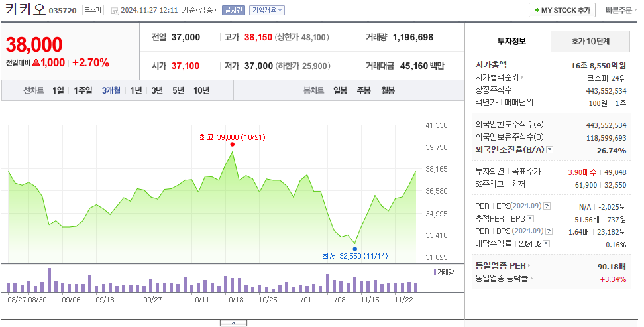Open the 투자정보 tab
644x327 pixels.
tap(511, 42)
